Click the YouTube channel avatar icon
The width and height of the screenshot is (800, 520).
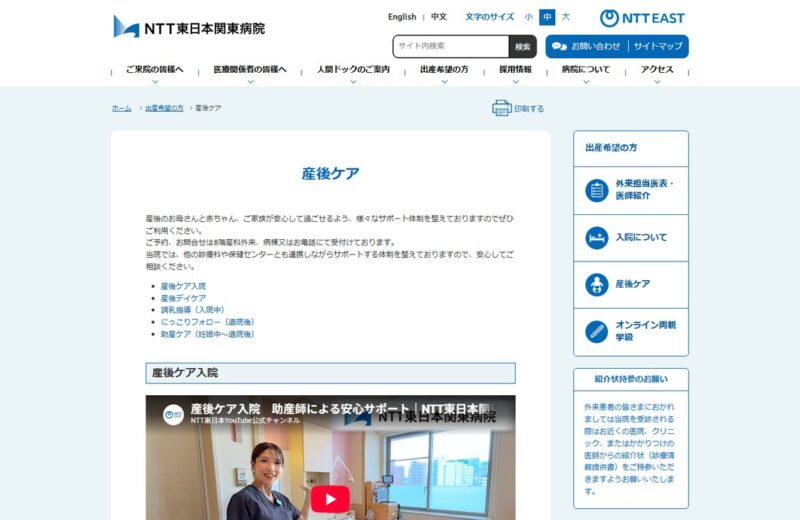pyautogui.click(x=173, y=414)
